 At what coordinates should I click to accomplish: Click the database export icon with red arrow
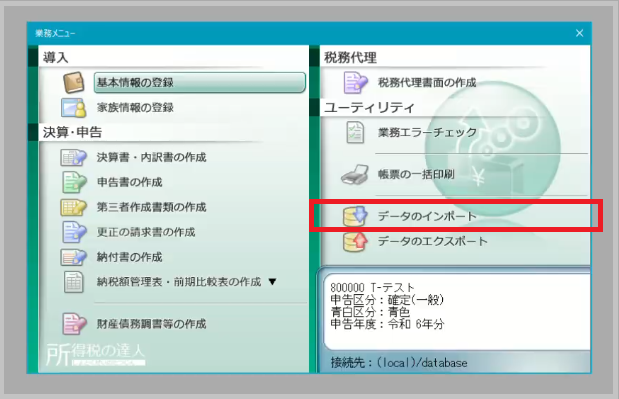pos(355,241)
